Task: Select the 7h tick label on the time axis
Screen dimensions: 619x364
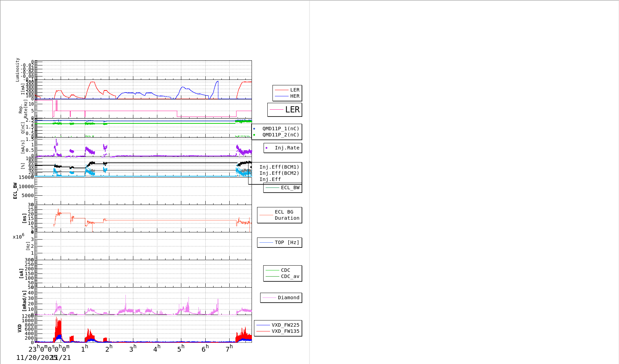Action: click(x=229, y=349)
